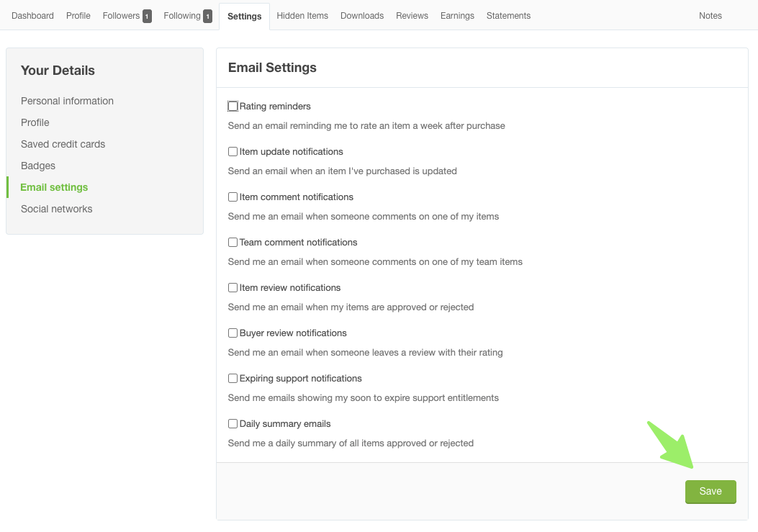Enable Item comment notifications

pyautogui.click(x=233, y=197)
